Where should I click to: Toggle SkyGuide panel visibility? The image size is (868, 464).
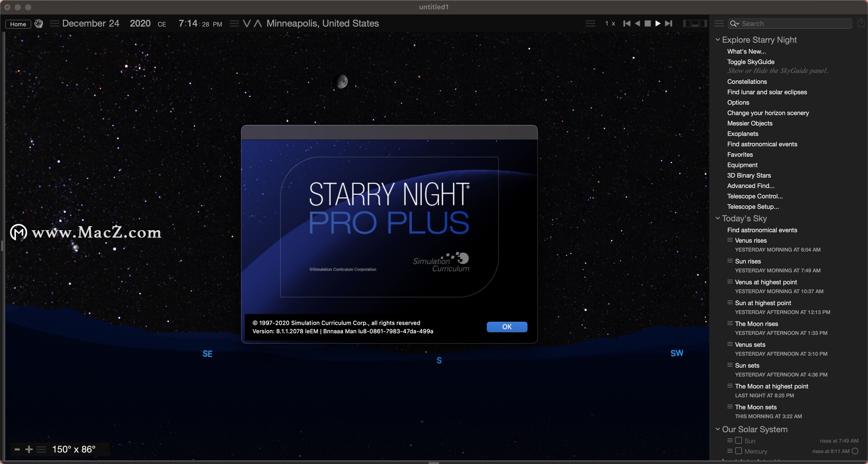[750, 62]
